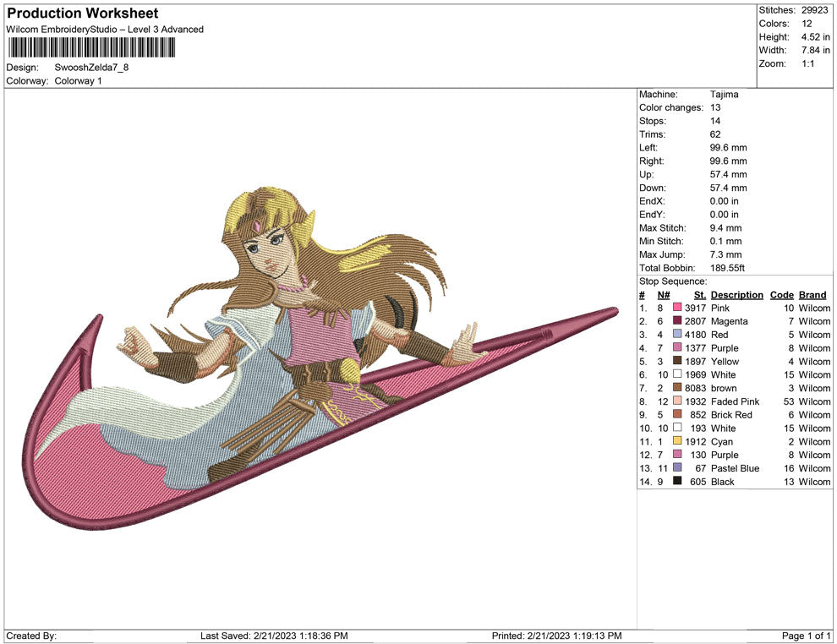Click the Red thread swatch in row 3
This screenshot has width=837, height=644.
677,334
